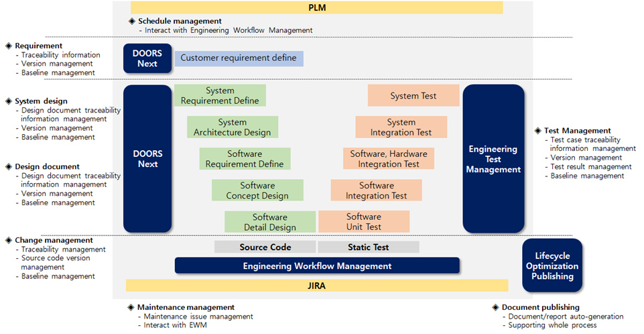Select the Software Requirement Define box
644x334 pixels.
pos(245,158)
